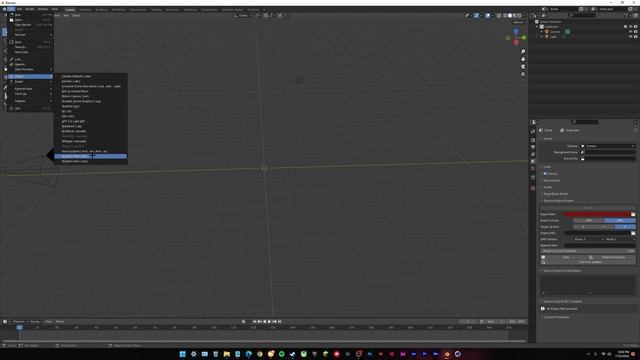Screen dimensions: 640x360
Task: Open DMX Version Model dropdown
Action: tap(620, 239)
